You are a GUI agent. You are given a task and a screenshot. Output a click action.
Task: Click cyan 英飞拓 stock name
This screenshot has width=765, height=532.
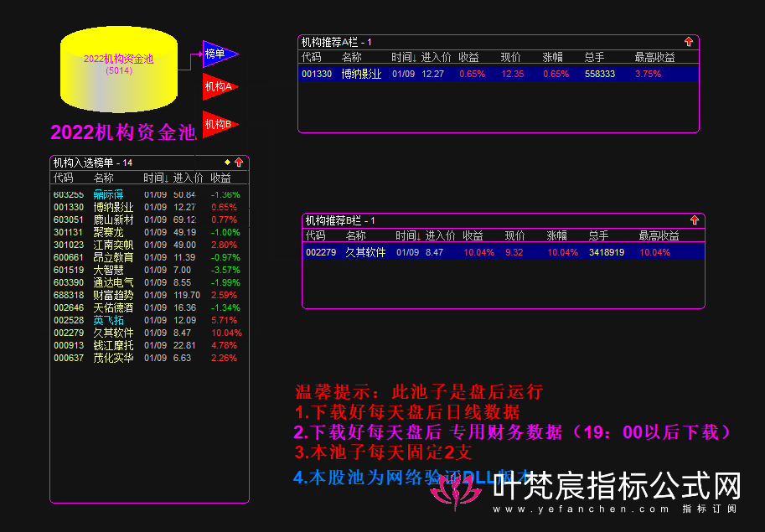(107, 320)
